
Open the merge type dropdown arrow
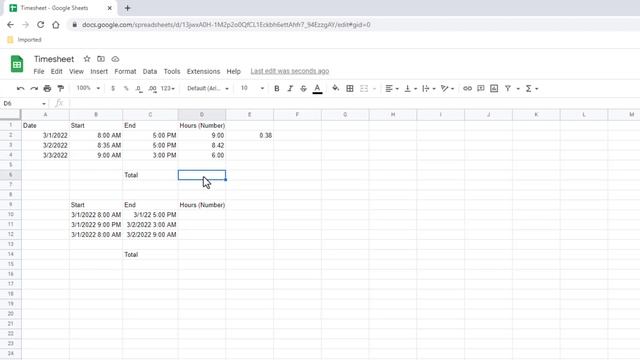coord(374,89)
